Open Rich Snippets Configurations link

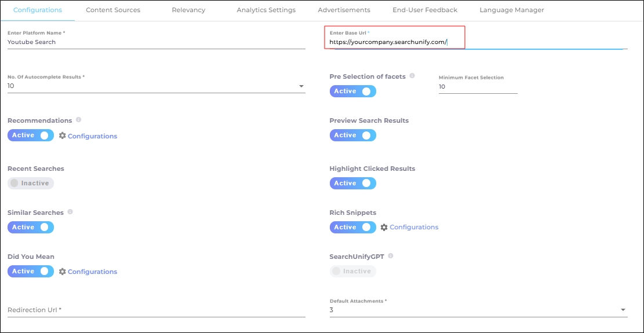tap(414, 227)
